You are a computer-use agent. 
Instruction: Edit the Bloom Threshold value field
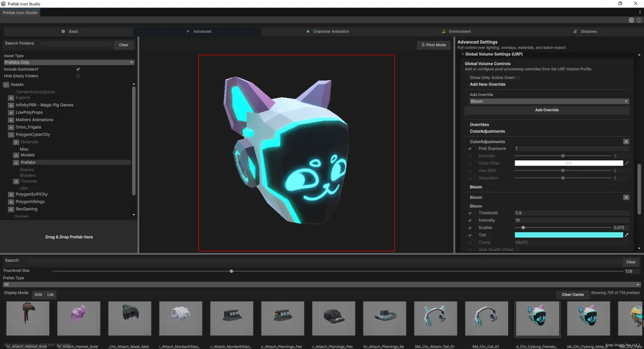point(572,213)
